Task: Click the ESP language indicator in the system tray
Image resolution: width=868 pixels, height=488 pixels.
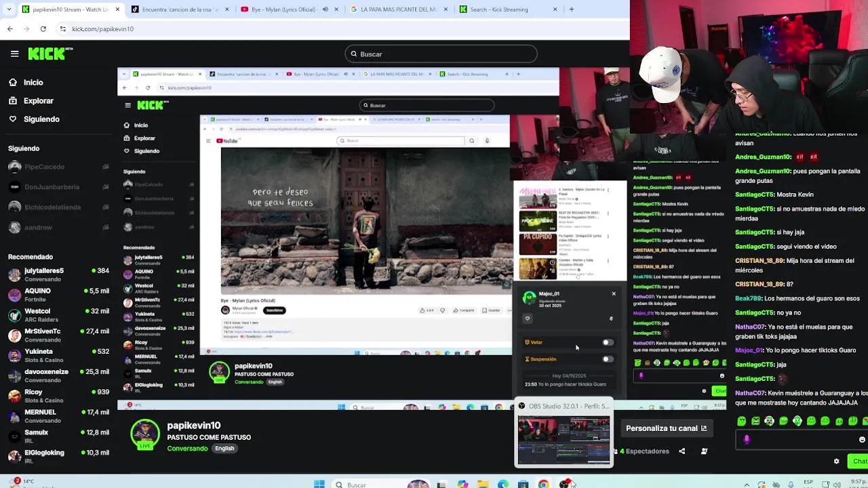Action: pos(808,482)
